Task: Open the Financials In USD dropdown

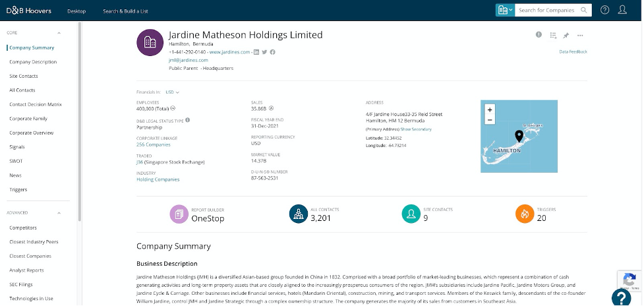Action: click(x=173, y=92)
